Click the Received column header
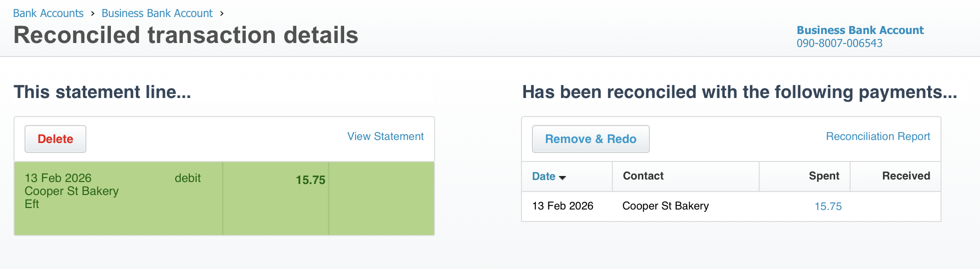980x269 pixels. point(906,176)
